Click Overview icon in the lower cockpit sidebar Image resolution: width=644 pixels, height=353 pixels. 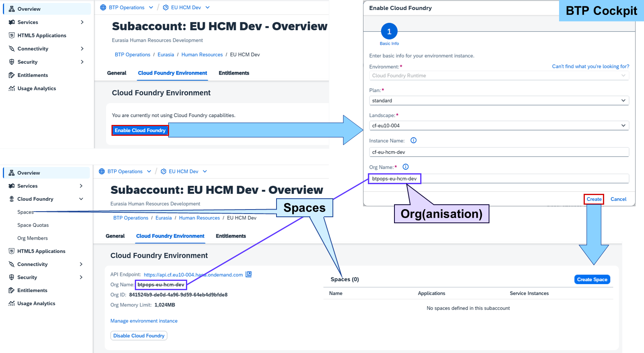coord(12,173)
